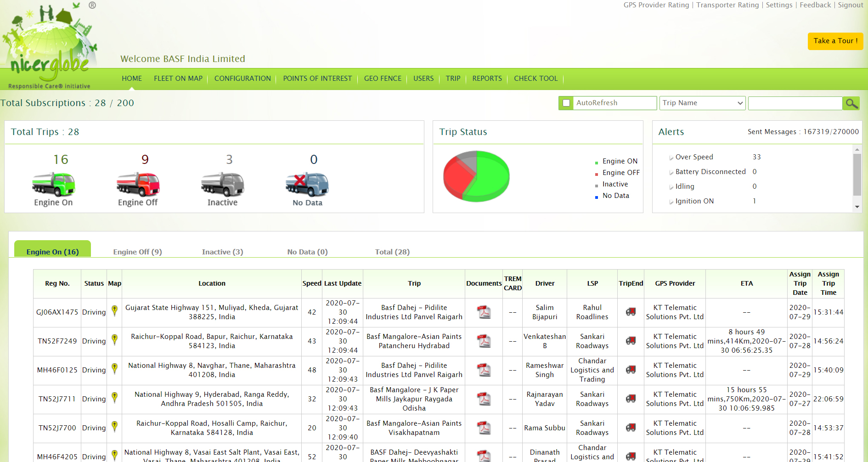Open PDF document for GJ06AX1475

pos(484,312)
